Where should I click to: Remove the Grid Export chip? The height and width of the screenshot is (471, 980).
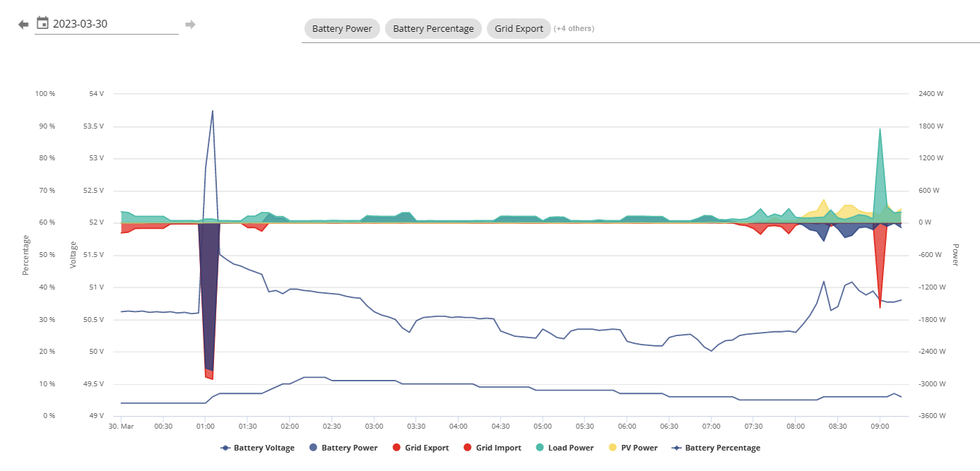click(x=519, y=29)
